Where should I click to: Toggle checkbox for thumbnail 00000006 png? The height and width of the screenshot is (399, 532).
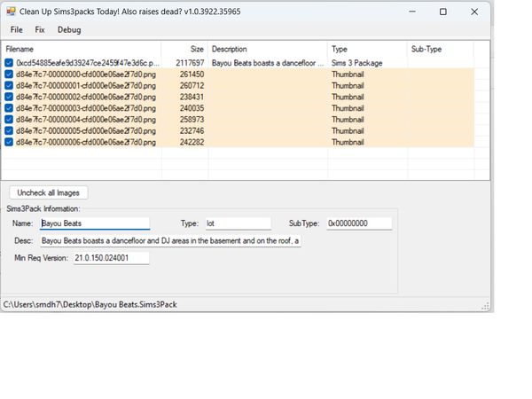[x=9, y=142]
